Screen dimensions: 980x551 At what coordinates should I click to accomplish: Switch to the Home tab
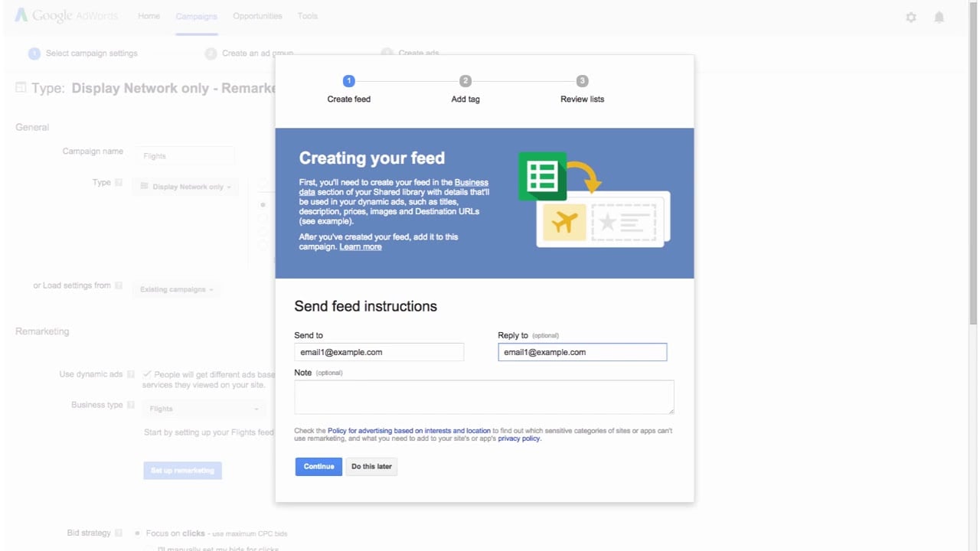coord(149,15)
